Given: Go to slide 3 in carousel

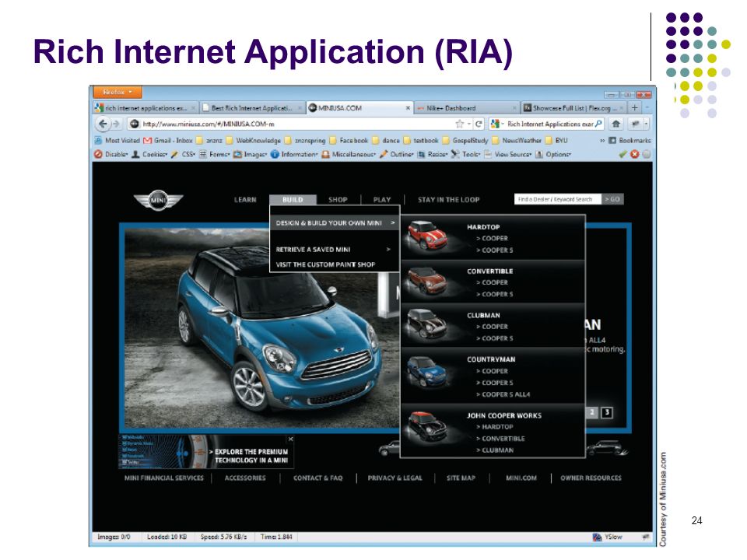Looking at the screenshot, I should (606, 412).
